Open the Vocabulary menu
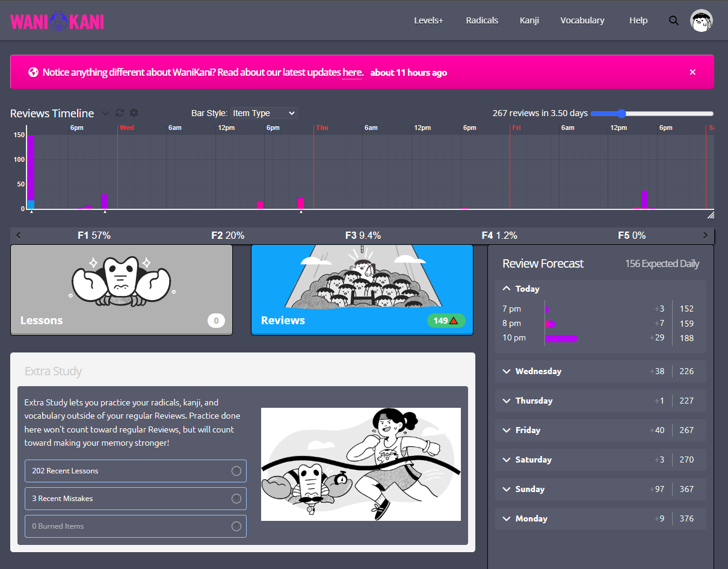This screenshot has height=569, width=728. click(x=582, y=20)
